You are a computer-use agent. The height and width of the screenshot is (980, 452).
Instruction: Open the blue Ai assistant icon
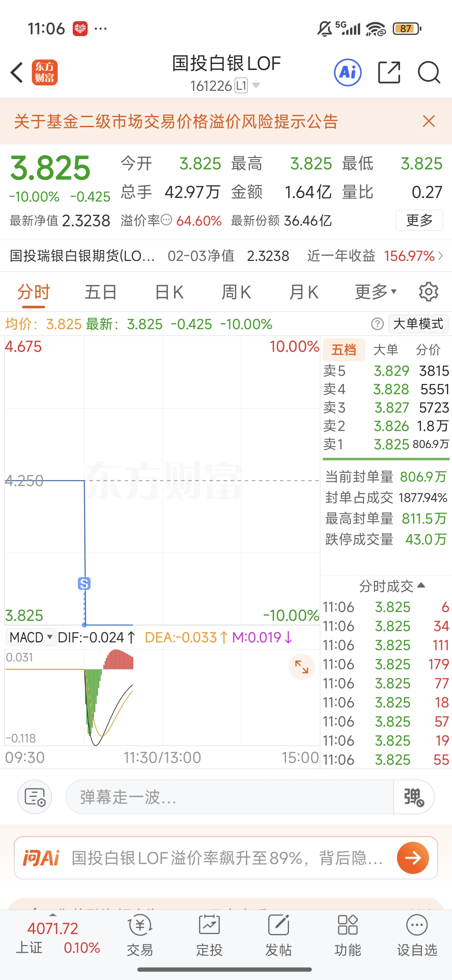coord(347,72)
